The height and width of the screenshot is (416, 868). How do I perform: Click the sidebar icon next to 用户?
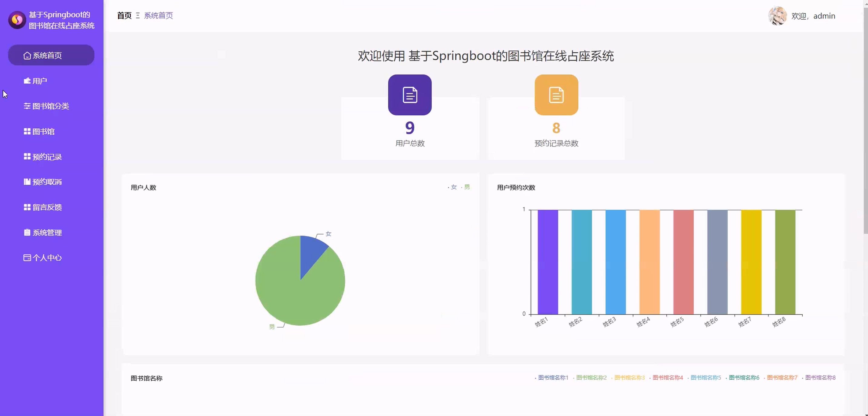point(27,81)
